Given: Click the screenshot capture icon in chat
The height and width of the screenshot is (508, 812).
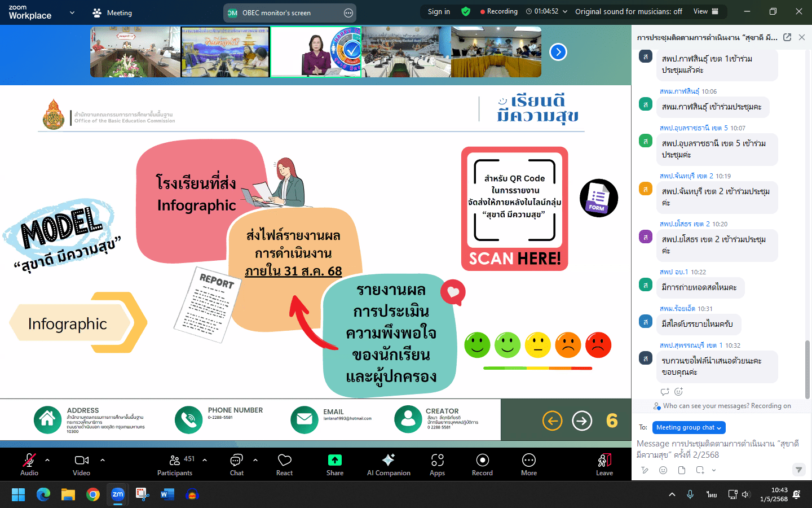Looking at the screenshot, I should point(700,470).
